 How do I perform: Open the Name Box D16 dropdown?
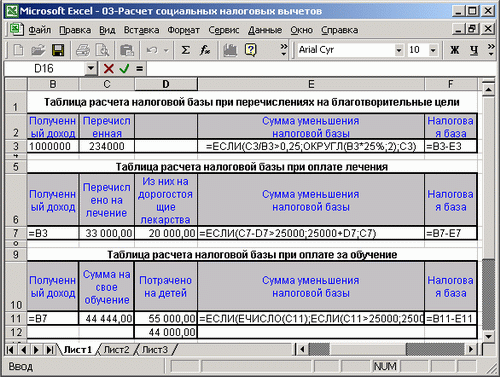pyautogui.click(x=91, y=69)
